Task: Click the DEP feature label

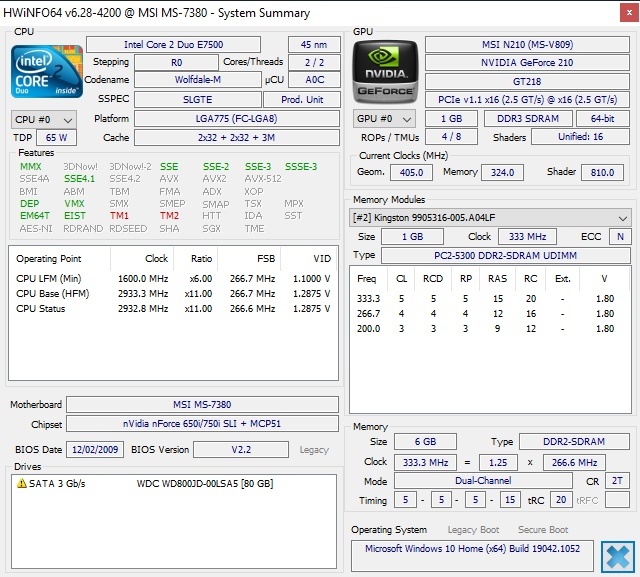Action: pyautogui.click(x=29, y=203)
